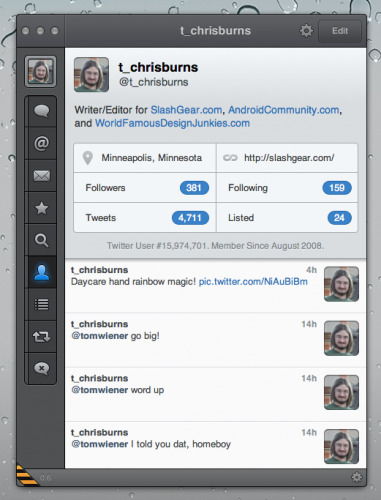Viewport: 381px width, 500px height.
Task: Open the WorldFamousDesignJunkies.com link
Action: tap(172, 123)
